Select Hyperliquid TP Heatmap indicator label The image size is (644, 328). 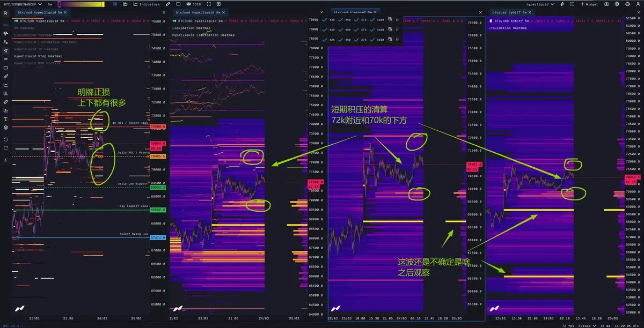tap(36, 49)
